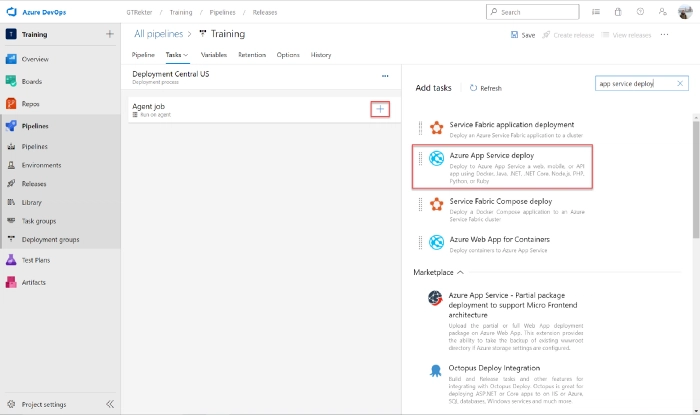This screenshot has width=700, height=415.
Task: Click the Octopus Deploy Integration icon
Action: pyautogui.click(x=435, y=370)
